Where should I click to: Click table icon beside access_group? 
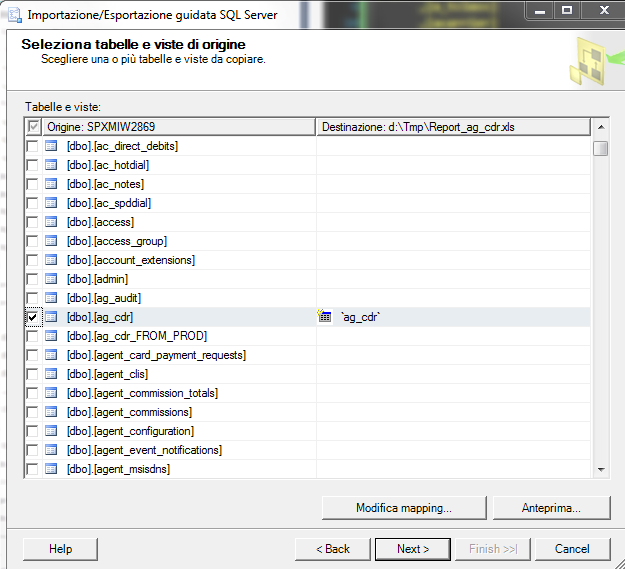(51, 241)
